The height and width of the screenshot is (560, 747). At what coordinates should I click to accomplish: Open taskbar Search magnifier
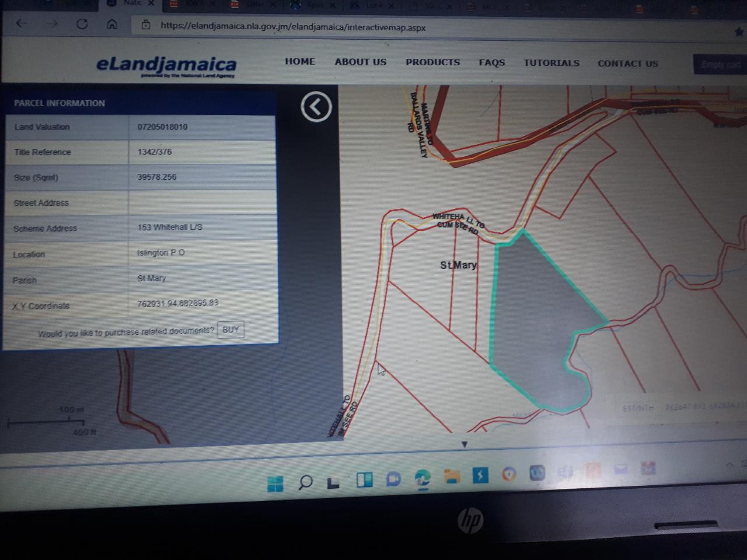click(x=305, y=482)
